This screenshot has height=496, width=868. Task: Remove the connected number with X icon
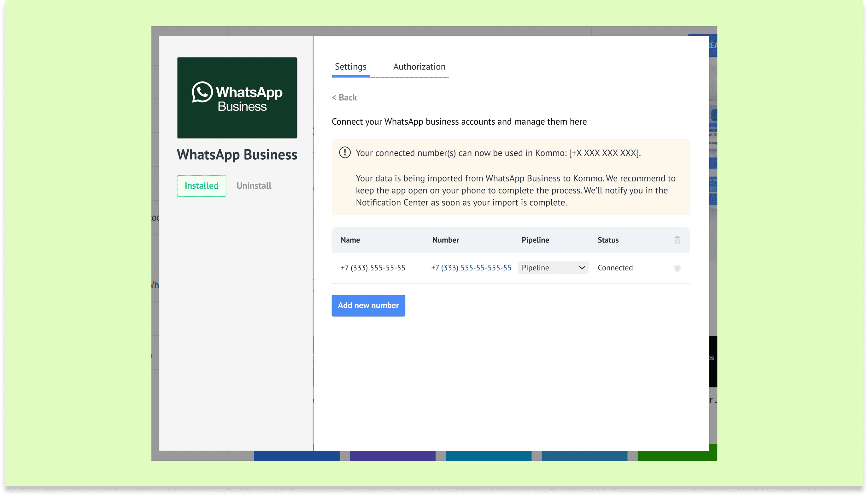point(677,268)
